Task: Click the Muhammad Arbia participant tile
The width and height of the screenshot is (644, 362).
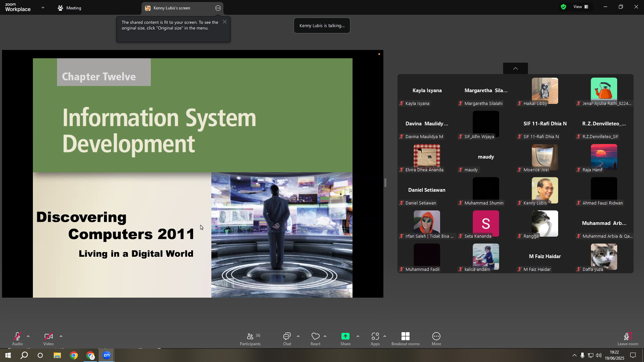Action: click(604, 224)
